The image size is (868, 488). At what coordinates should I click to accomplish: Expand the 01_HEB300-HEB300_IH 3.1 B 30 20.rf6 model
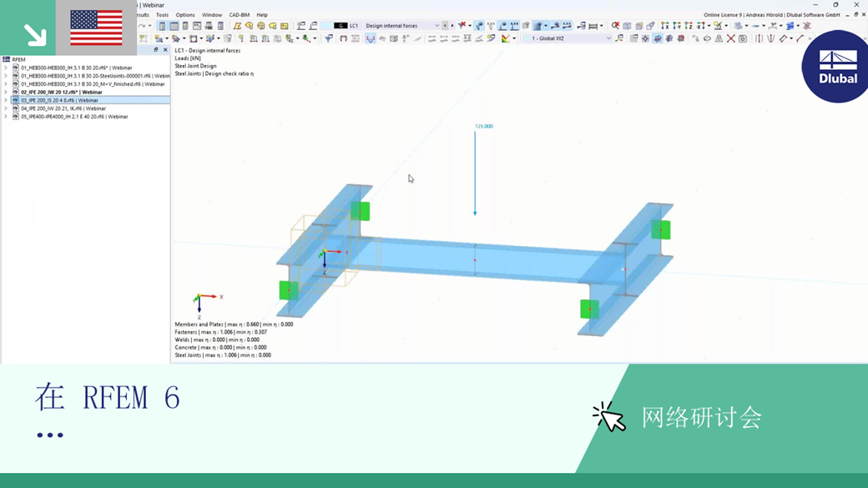coord(6,68)
